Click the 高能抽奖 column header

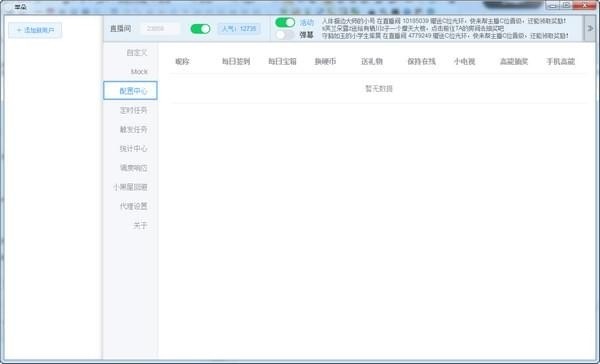point(514,61)
